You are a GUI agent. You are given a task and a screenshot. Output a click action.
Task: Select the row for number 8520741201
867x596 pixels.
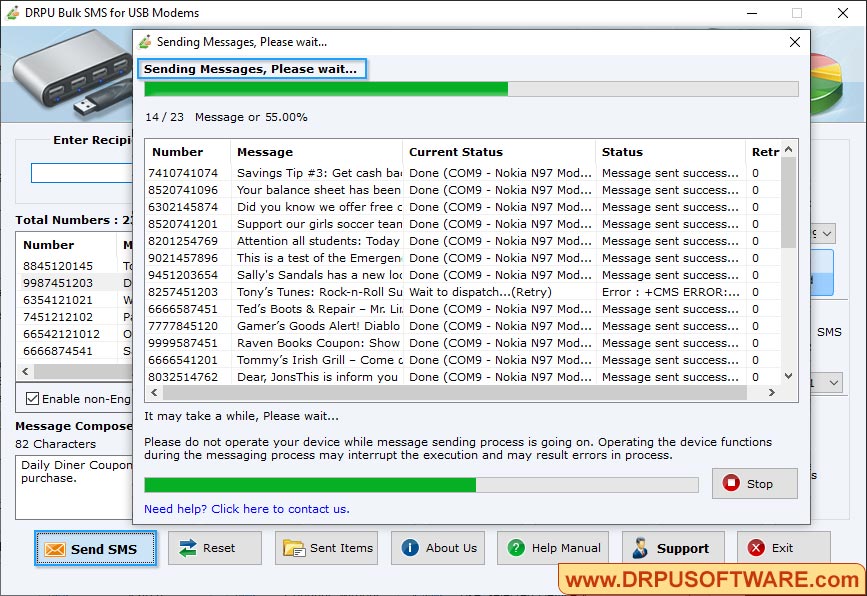point(463,224)
